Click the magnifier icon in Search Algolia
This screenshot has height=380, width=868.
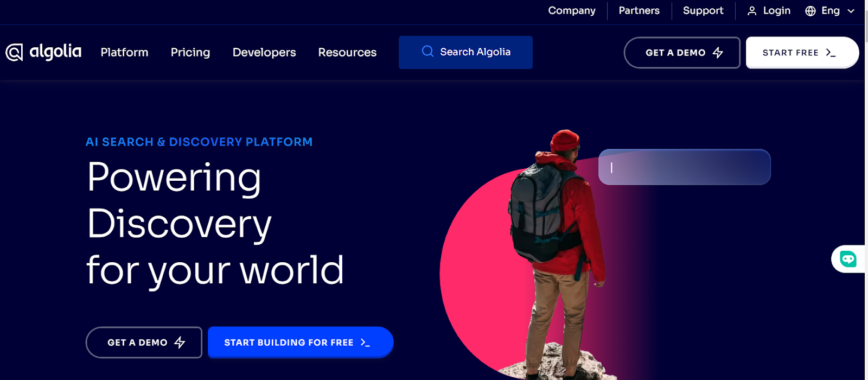click(427, 52)
